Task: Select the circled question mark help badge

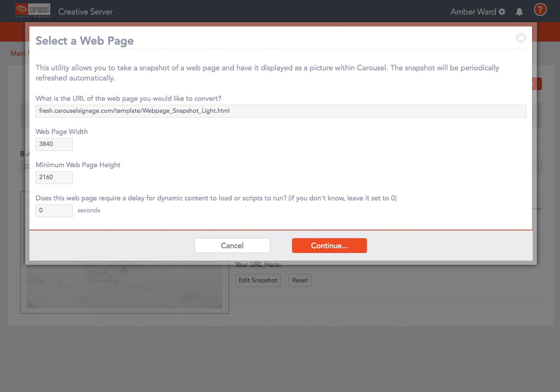Action: tap(540, 9)
